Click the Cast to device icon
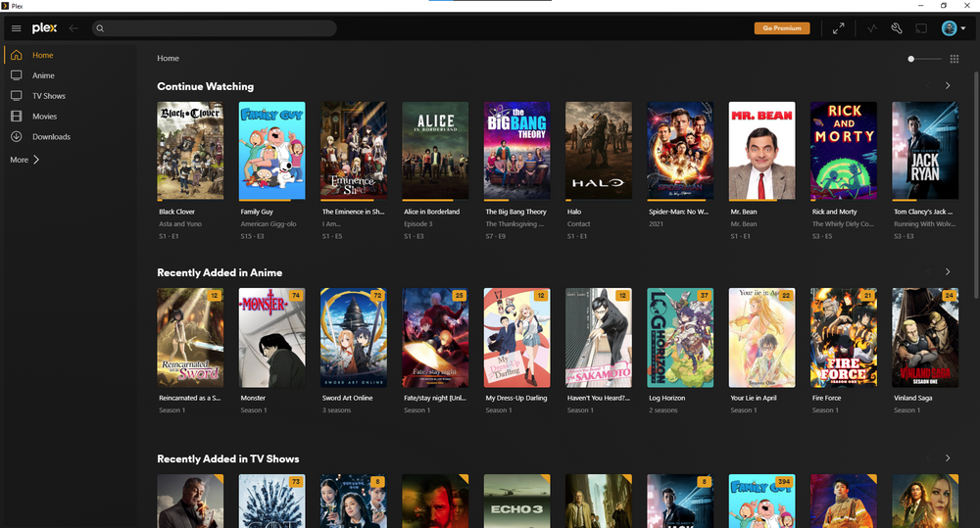 pos(921,28)
